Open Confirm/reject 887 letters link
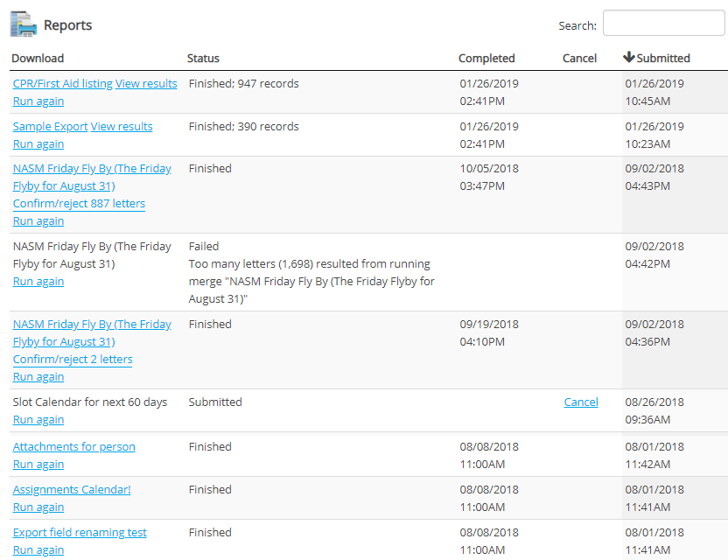 pyautogui.click(x=79, y=204)
